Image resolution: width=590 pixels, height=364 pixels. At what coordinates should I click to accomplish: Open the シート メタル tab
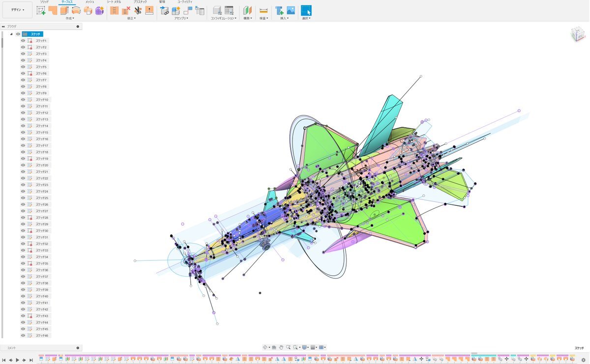point(114,2)
